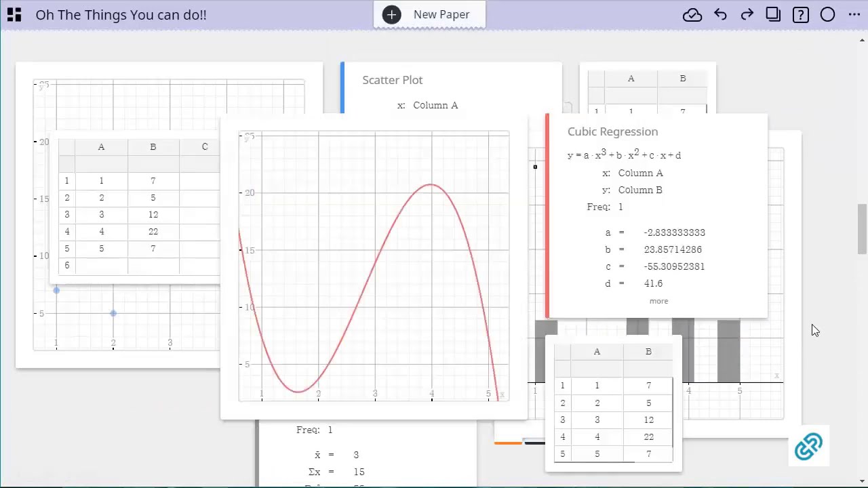Click the cloud saved status icon
This screenshot has height=488, width=868.
692,15
